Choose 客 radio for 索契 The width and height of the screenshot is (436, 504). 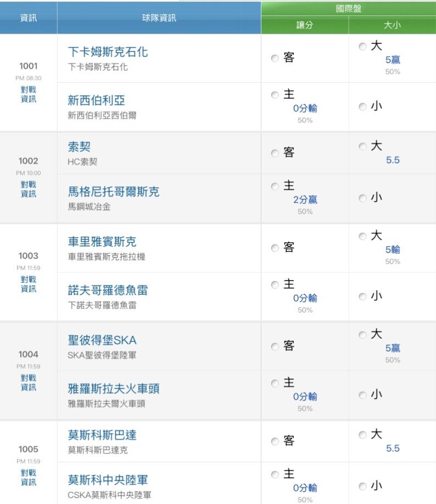(x=275, y=154)
